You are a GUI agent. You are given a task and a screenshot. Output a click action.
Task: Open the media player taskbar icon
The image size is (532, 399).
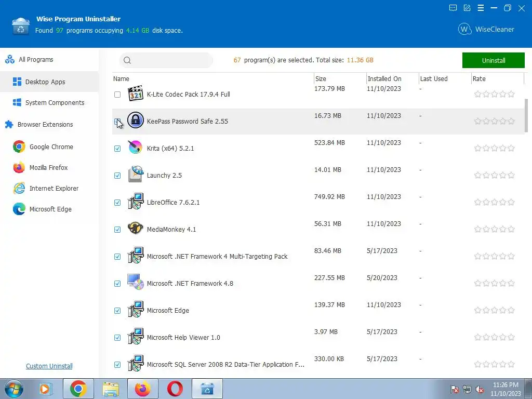(x=45, y=389)
